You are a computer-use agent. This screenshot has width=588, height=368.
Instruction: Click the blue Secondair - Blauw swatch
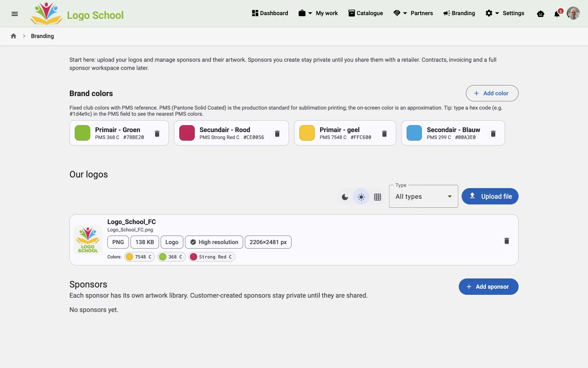click(x=414, y=133)
